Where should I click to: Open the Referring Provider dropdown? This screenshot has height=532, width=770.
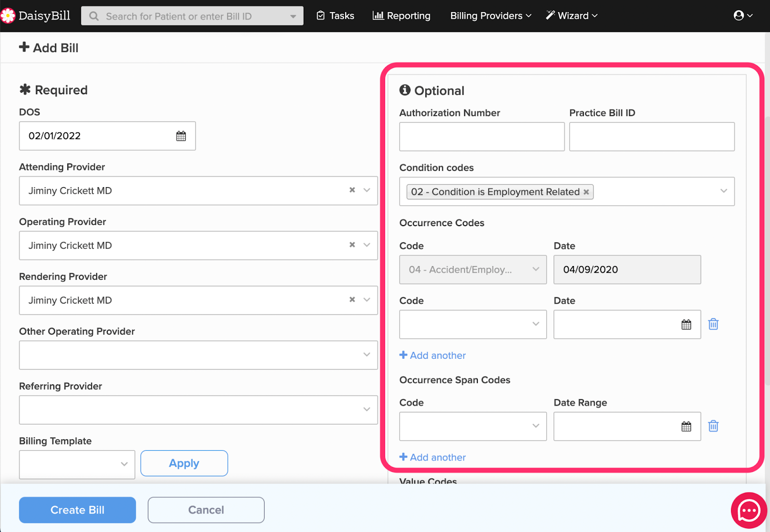point(198,410)
